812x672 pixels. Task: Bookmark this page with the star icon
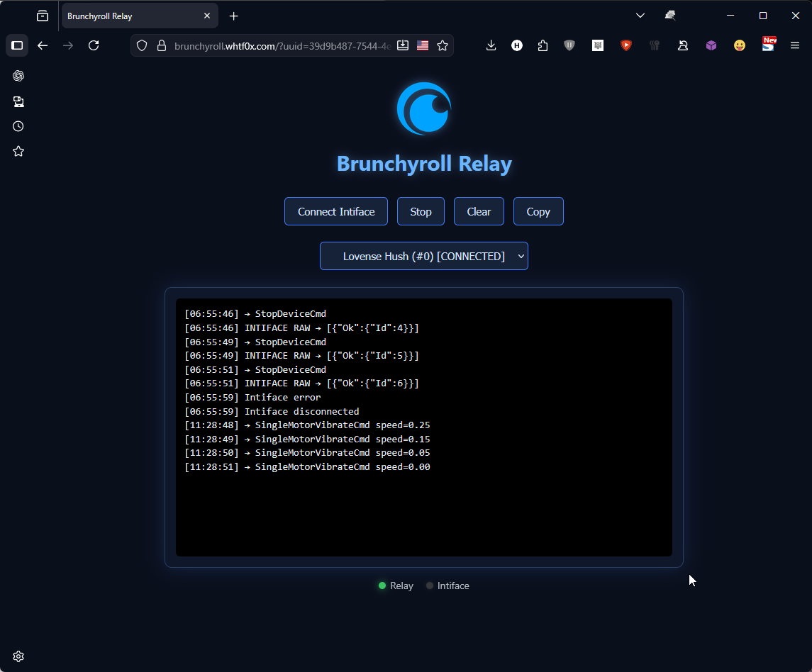443,45
